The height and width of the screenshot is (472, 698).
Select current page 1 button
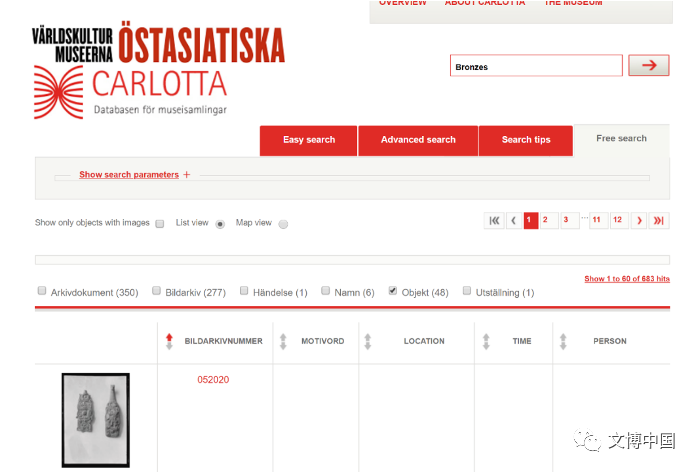[531, 220]
